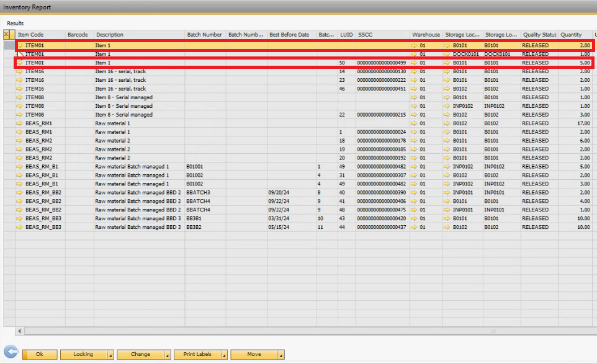
Task: Open the link arrow for BEAS_RM_BB2 batch BBATCH3
Action: pyautogui.click(x=20, y=193)
